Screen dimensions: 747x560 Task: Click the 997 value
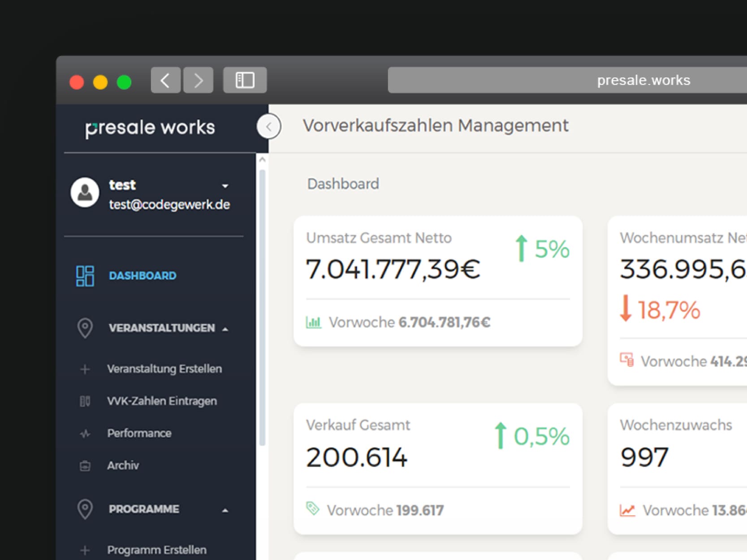click(644, 457)
